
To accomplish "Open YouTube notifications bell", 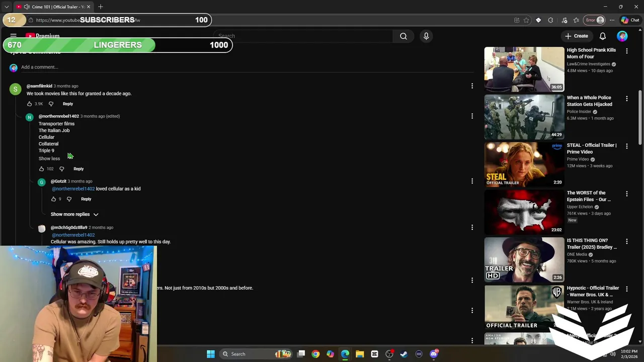I will (x=603, y=36).
